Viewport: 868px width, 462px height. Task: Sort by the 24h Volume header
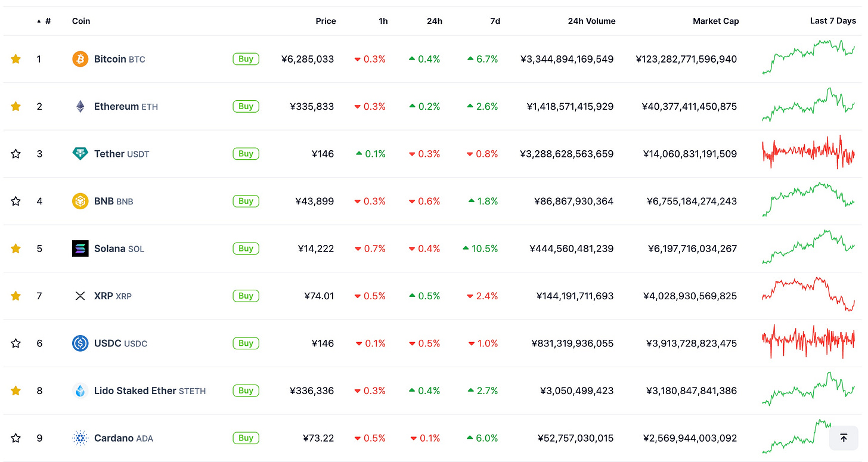[x=592, y=21]
